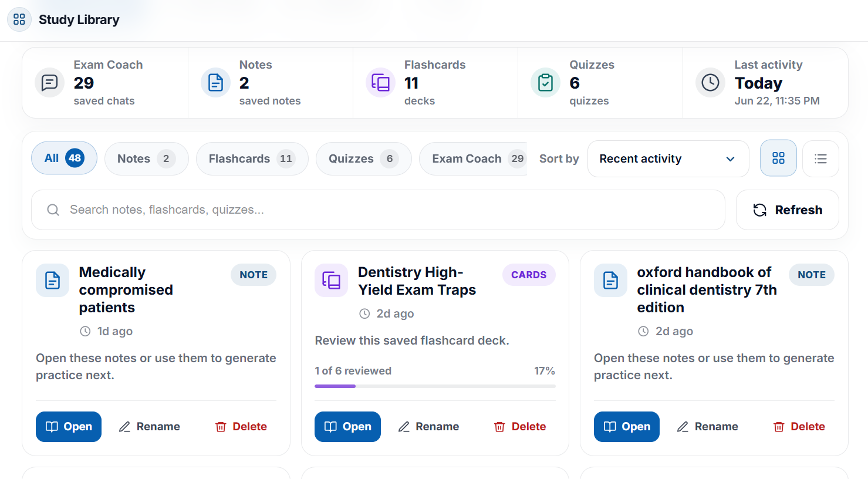Viewport: 868px width, 479px height.
Task: Click the Notes document icon in stats
Action: pyautogui.click(x=215, y=82)
